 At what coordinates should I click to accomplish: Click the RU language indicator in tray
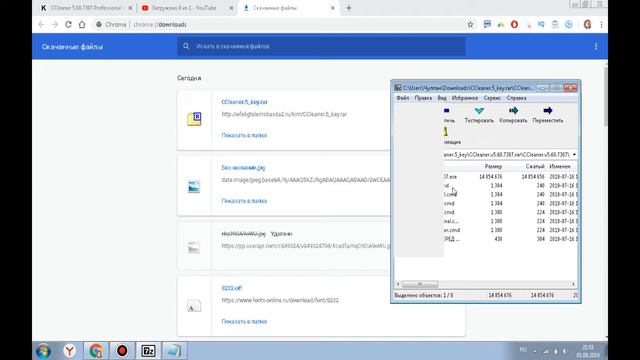pos(523,350)
